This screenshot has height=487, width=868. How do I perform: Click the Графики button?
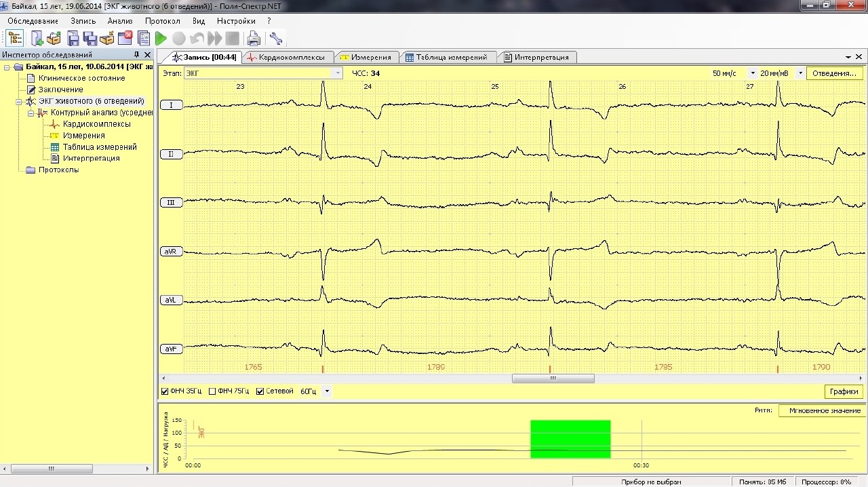(x=844, y=391)
